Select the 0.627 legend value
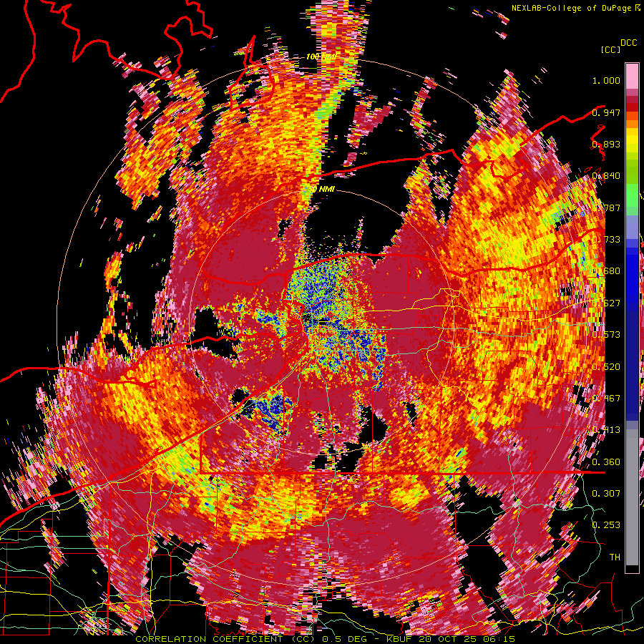The height and width of the screenshot is (644, 644). [606, 303]
